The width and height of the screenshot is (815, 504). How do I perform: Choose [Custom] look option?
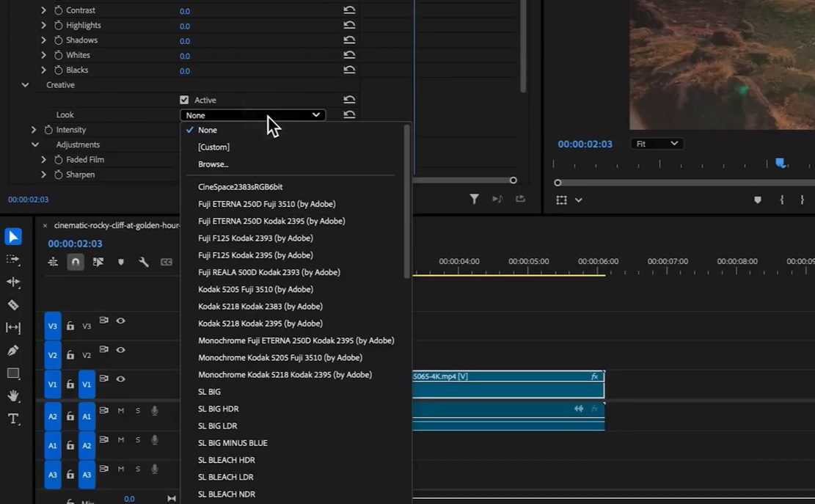213,147
